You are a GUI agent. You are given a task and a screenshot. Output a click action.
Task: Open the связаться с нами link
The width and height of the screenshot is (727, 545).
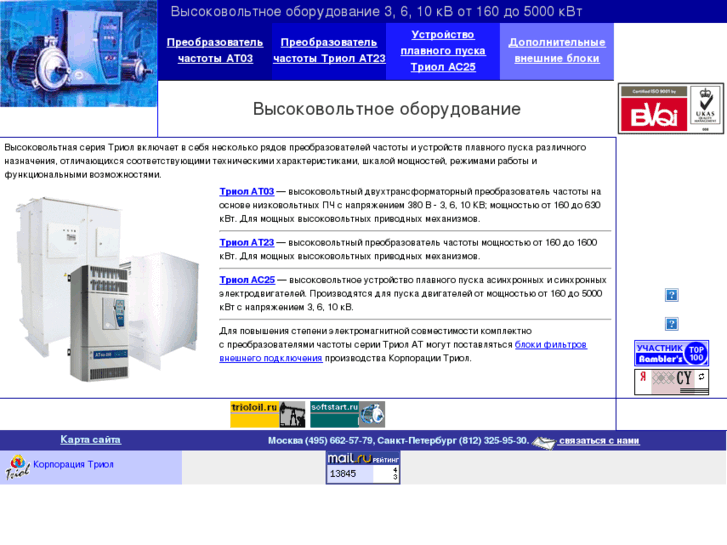(599, 441)
